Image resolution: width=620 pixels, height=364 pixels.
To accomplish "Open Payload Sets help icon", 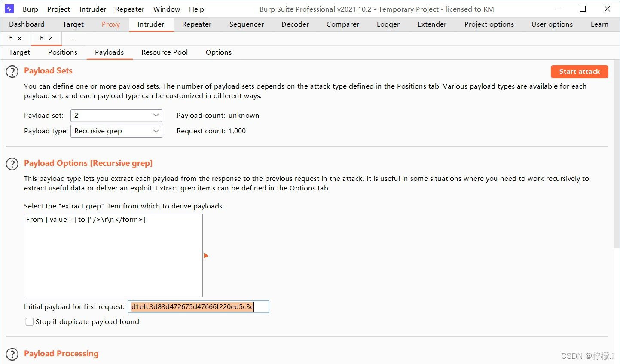I will pos(12,71).
